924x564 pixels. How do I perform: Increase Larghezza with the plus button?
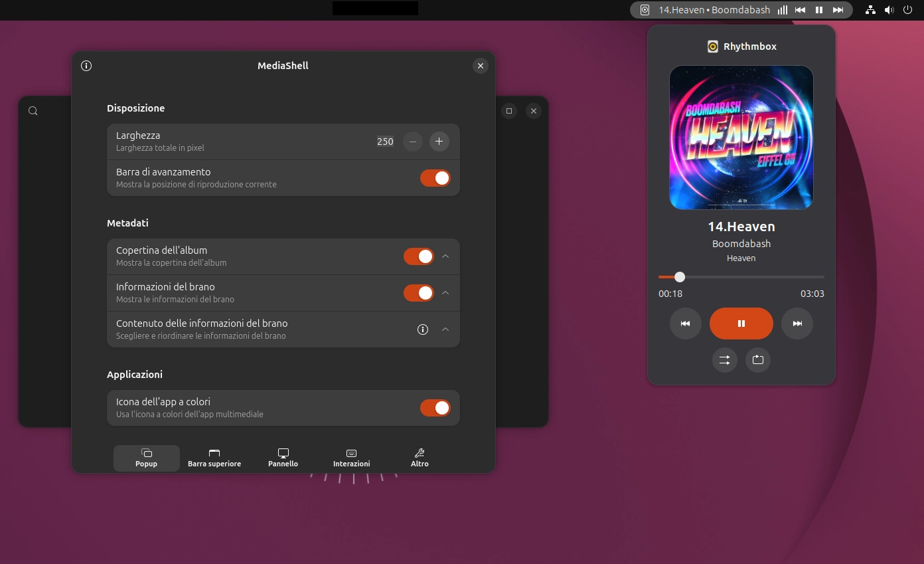point(439,141)
